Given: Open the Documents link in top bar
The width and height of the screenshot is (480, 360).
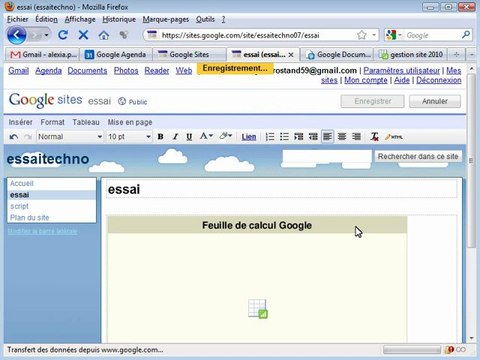Looking at the screenshot, I should point(87,71).
